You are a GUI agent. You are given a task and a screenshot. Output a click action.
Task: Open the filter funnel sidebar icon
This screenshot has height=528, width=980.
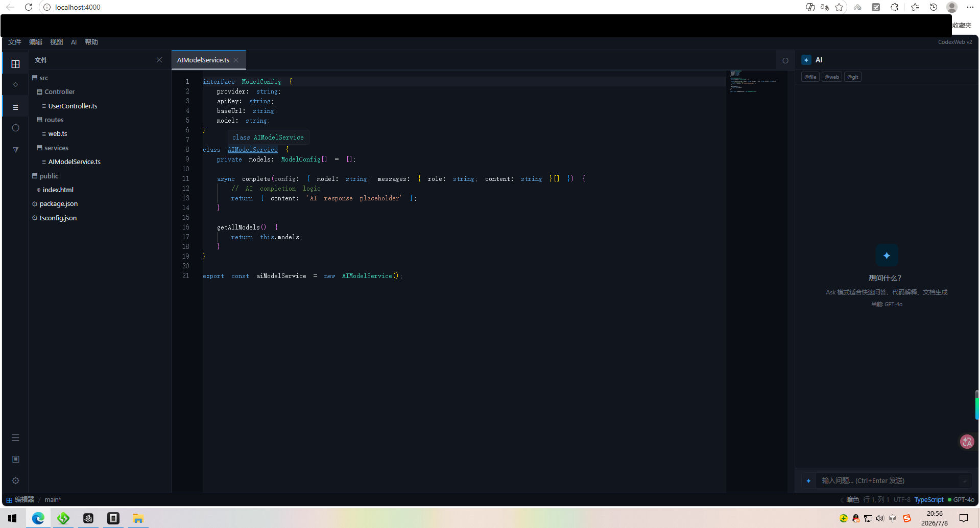click(x=15, y=150)
